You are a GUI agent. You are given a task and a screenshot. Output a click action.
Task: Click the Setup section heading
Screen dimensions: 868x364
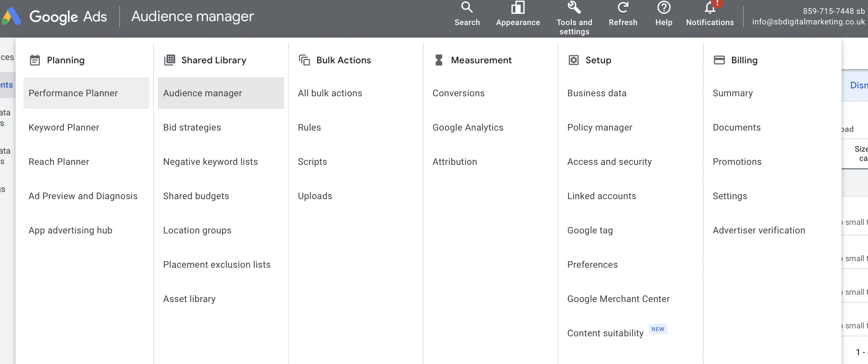pyautogui.click(x=598, y=60)
